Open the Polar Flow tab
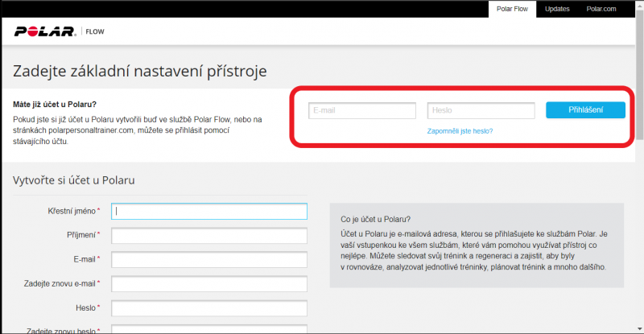This screenshot has height=334, width=644. point(512,9)
